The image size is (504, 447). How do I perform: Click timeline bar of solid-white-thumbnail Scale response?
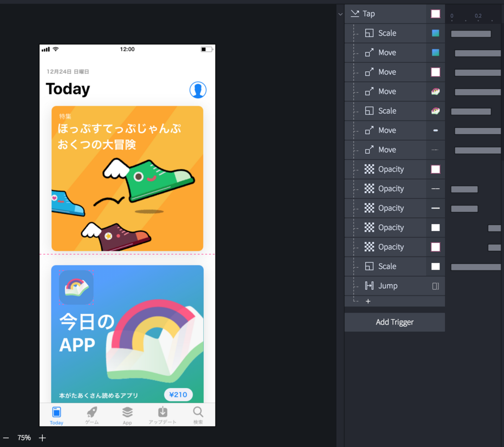pyautogui.click(x=476, y=267)
